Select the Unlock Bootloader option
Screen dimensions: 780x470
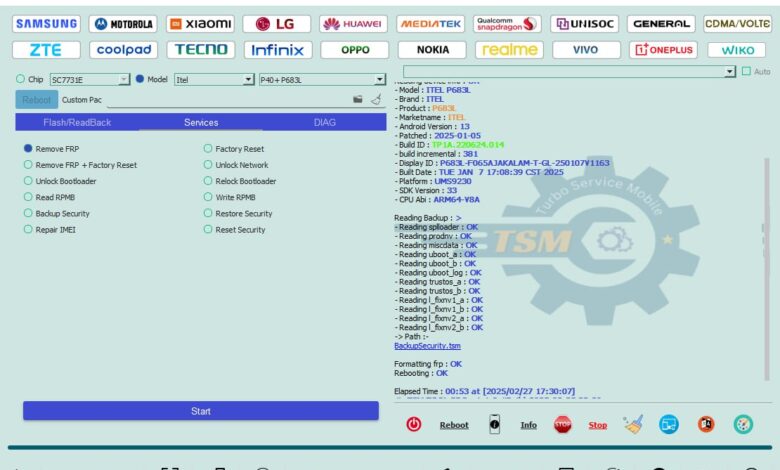click(x=28, y=181)
